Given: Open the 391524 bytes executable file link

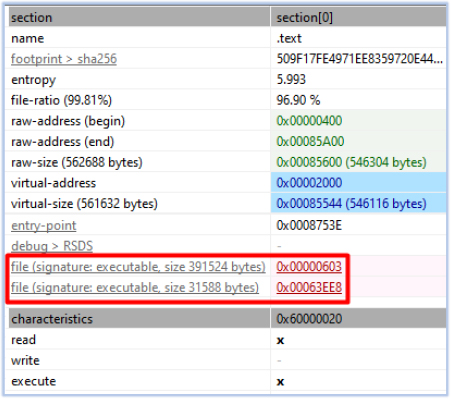Looking at the screenshot, I should 138,267.
